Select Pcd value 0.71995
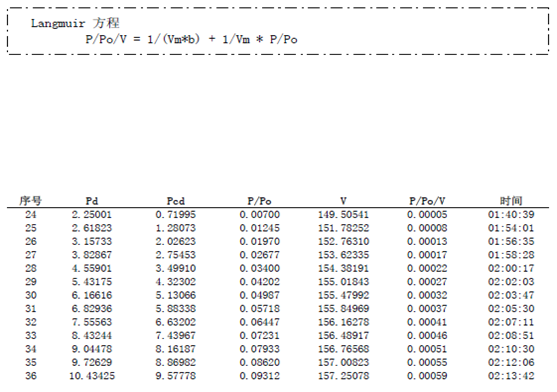 pos(175,214)
